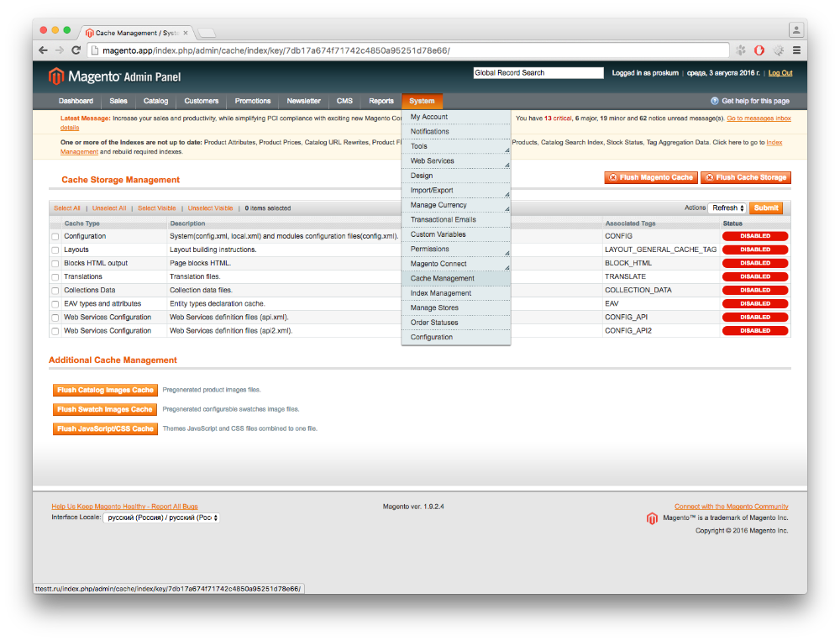Click the Unselect All link
The height and width of the screenshot is (641, 840).
pyautogui.click(x=109, y=208)
